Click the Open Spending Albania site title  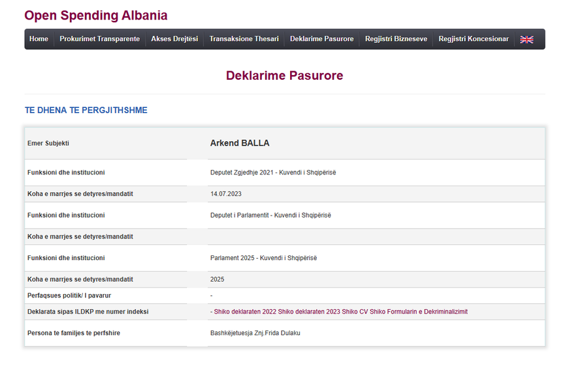(x=96, y=16)
